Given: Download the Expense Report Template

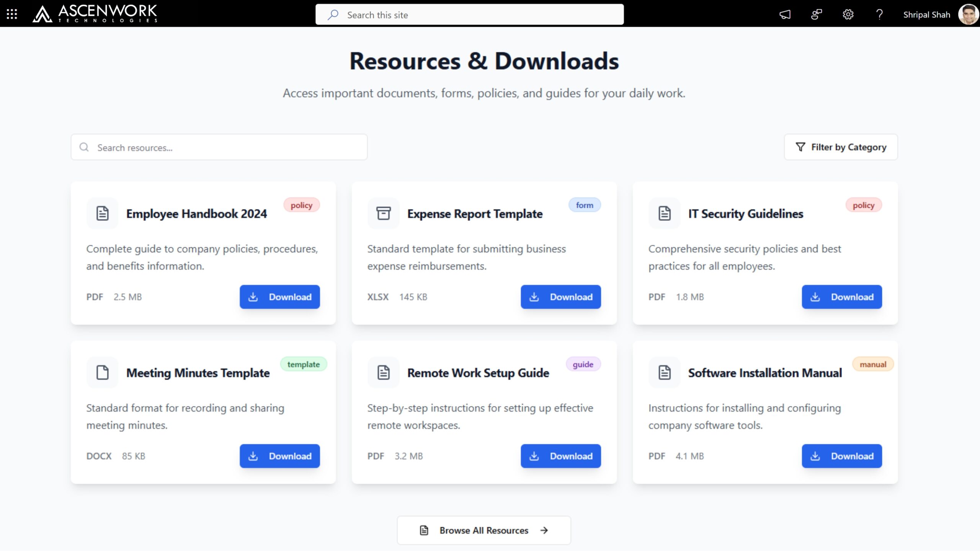Looking at the screenshot, I should tap(560, 297).
